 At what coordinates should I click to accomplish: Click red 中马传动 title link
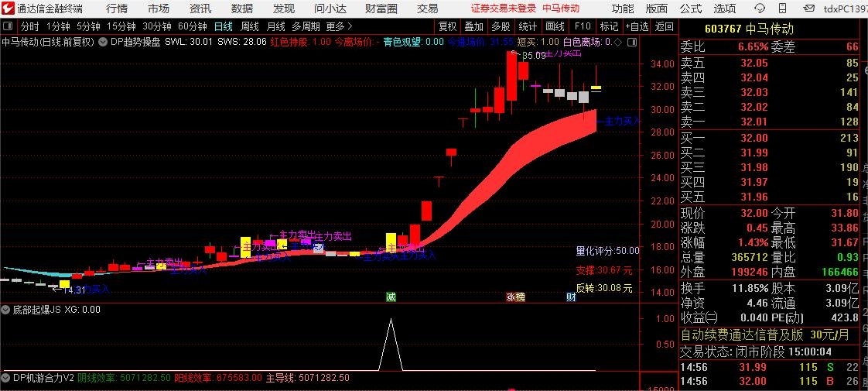point(561,9)
